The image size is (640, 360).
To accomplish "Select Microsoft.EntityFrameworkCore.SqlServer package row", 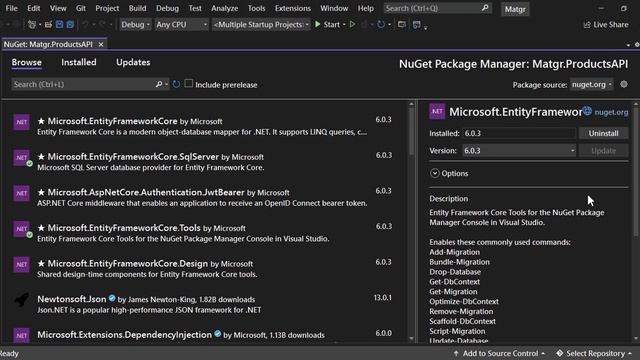I will (x=203, y=162).
